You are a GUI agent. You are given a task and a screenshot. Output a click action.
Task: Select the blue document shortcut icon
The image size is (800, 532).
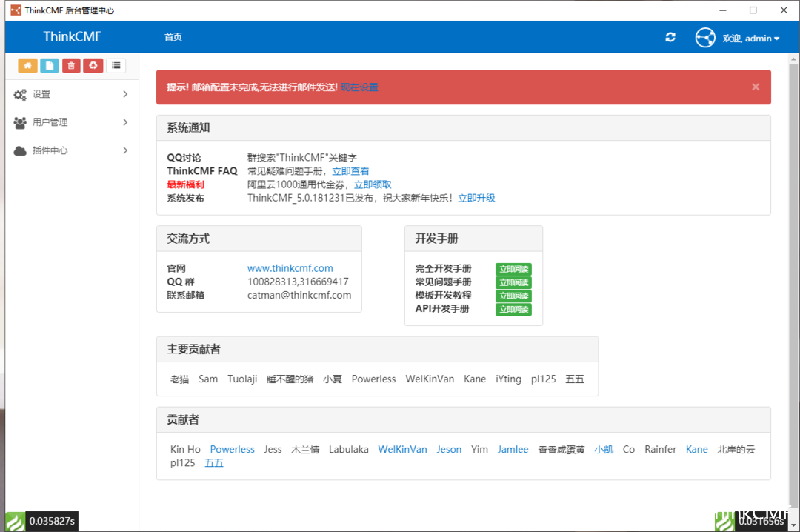(x=50, y=65)
